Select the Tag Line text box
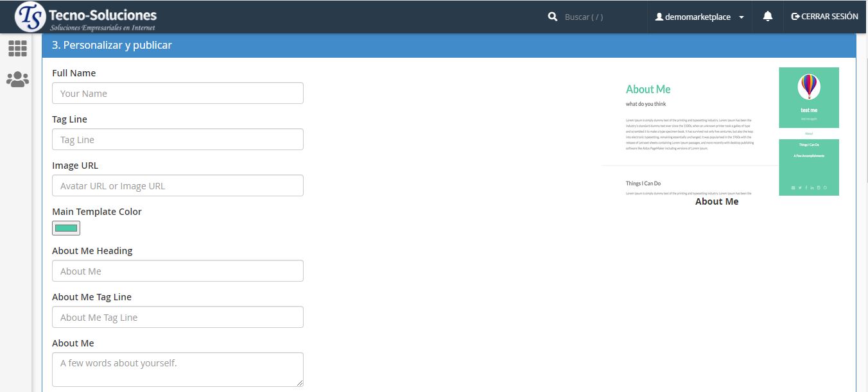Viewport: 868px width, 392px height. tap(177, 140)
